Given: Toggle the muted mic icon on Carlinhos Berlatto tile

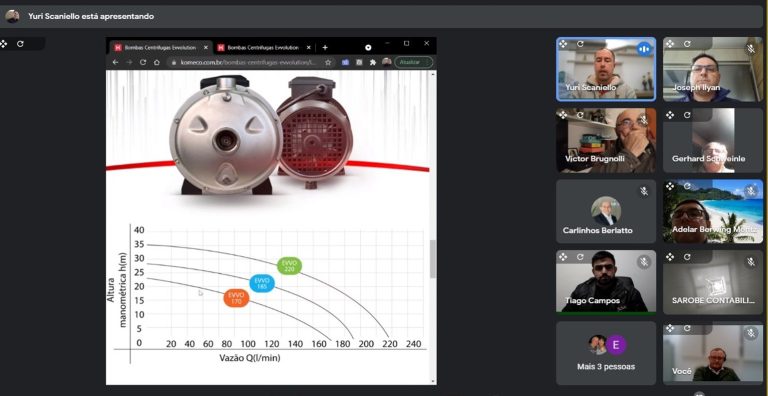Looking at the screenshot, I should coord(644,191).
